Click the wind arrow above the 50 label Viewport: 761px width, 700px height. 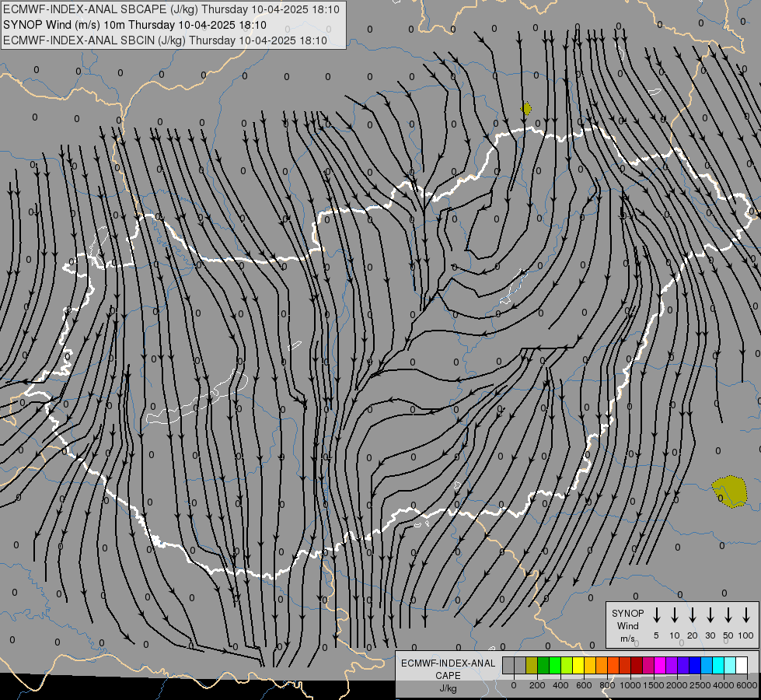coord(728,614)
